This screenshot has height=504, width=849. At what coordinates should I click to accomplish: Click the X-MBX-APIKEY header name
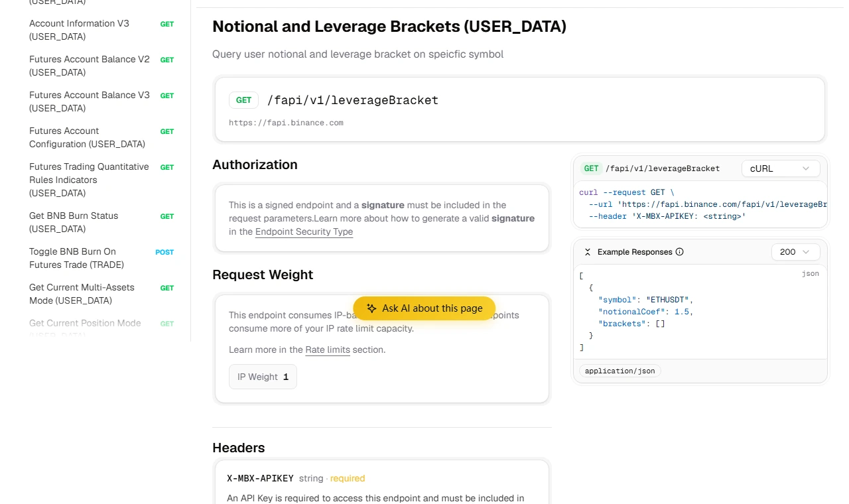coord(260,478)
